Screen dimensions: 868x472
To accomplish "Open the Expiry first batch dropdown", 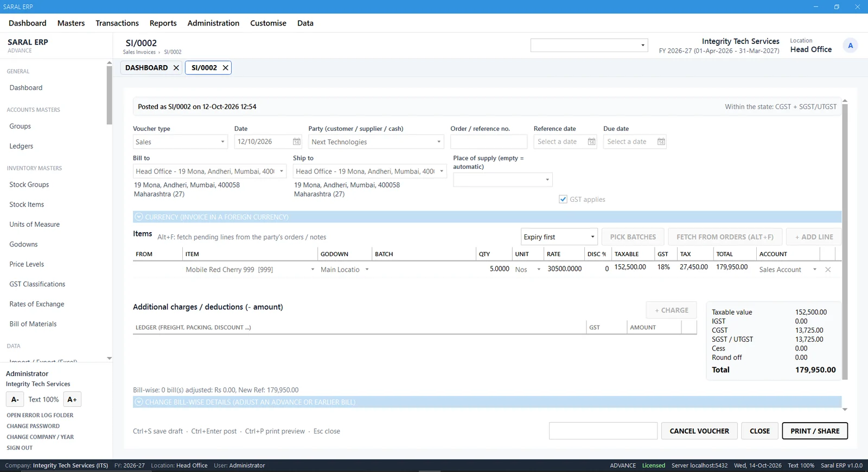I will (x=559, y=237).
